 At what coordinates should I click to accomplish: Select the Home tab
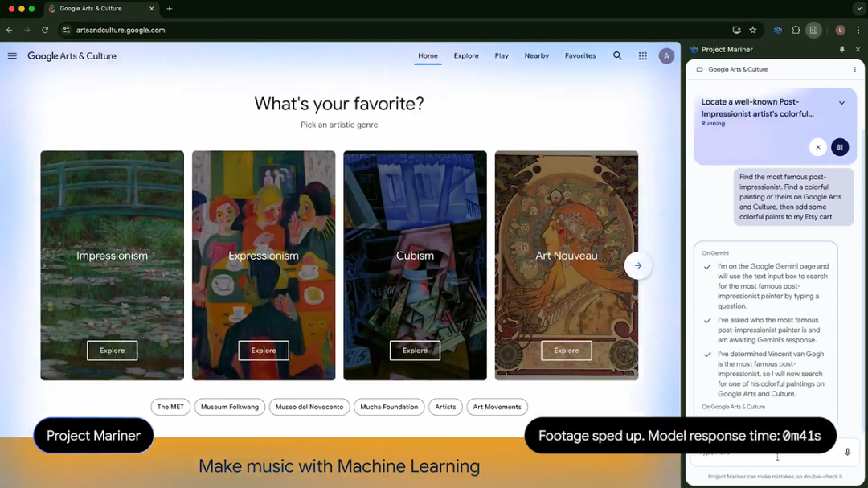[x=428, y=56]
